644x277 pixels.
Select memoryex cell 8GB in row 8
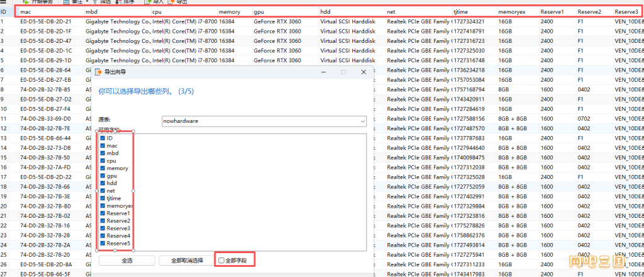518,89
